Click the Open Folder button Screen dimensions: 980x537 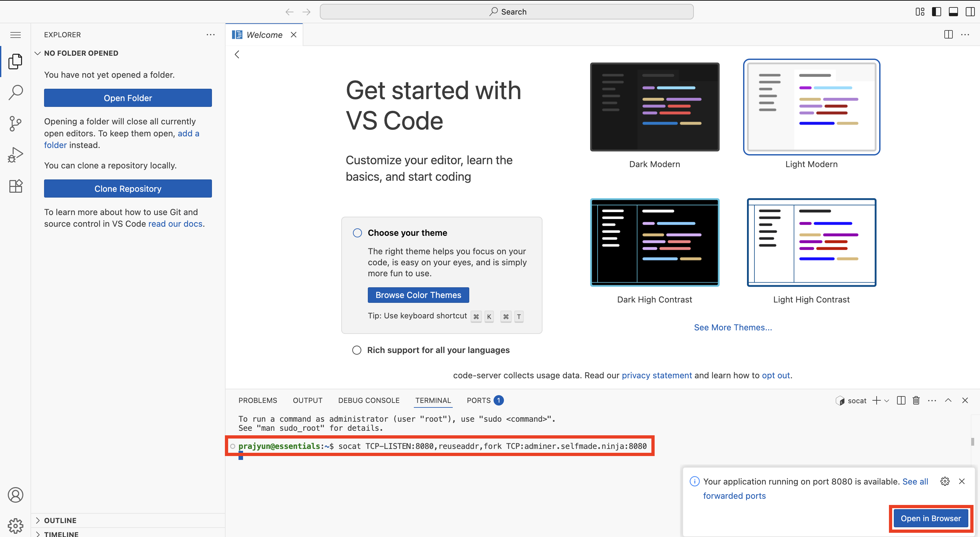(x=128, y=98)
